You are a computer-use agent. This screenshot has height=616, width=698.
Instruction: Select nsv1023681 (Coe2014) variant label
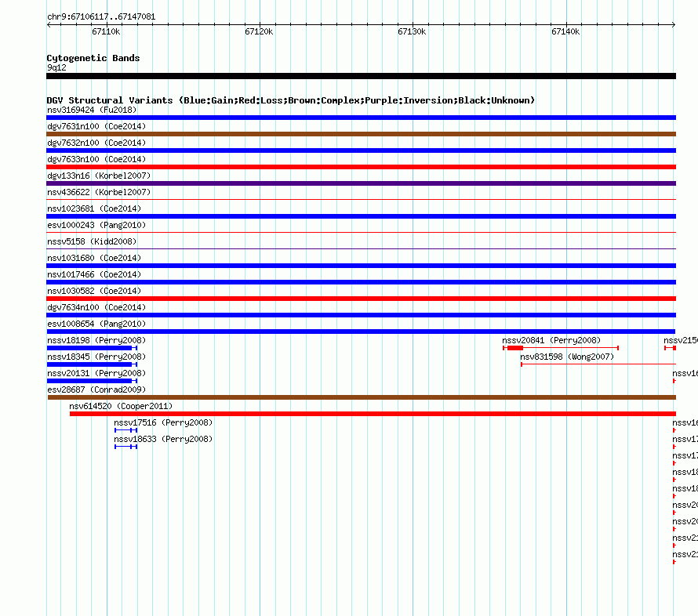94,208
